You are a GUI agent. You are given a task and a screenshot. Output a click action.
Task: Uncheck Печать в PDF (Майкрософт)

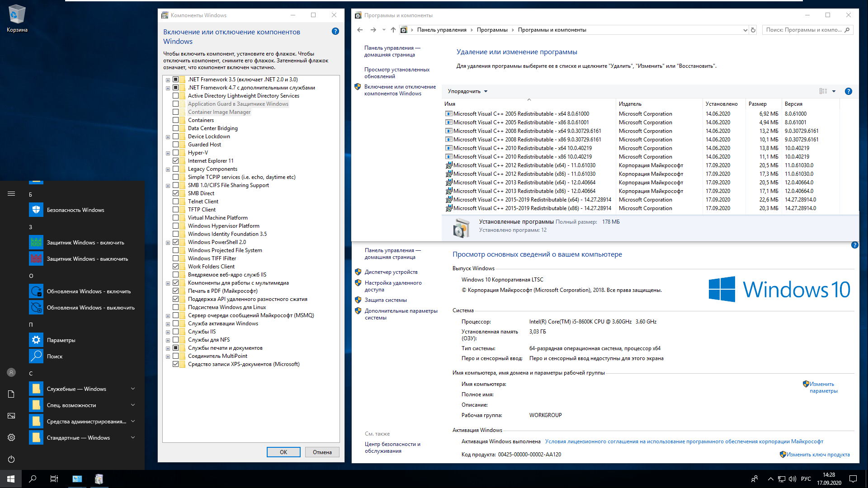tap(176, 291)
